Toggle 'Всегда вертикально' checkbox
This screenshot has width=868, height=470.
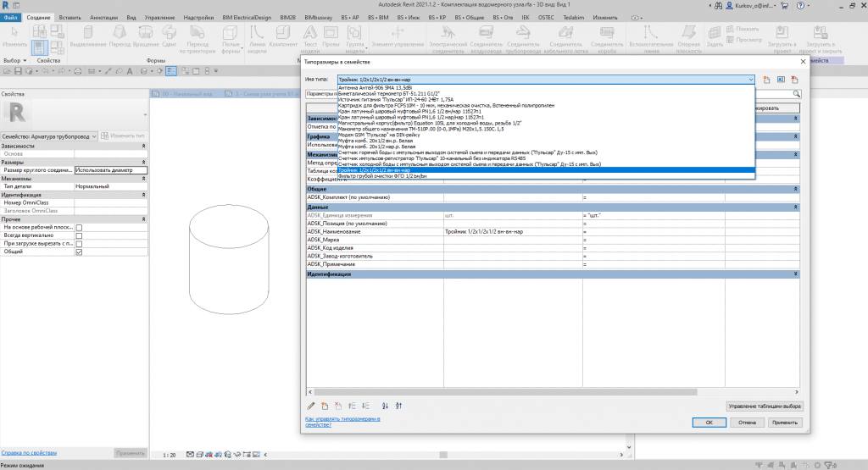[79, 235]
